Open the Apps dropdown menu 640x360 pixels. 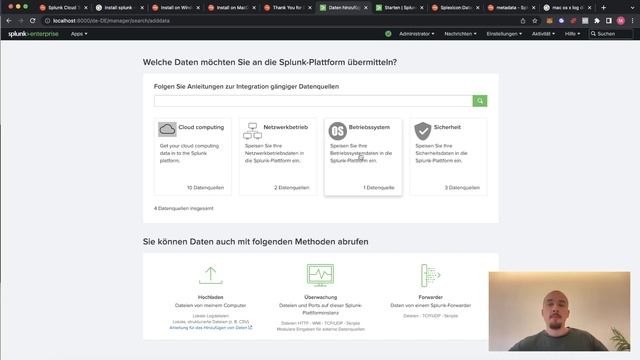pos(79,34)
